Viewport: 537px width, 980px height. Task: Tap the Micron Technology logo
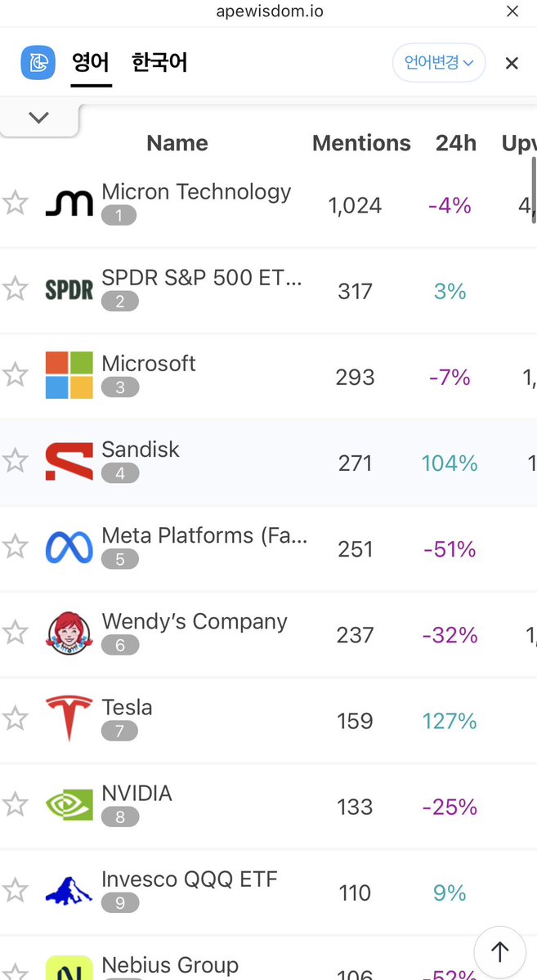coord(69,204)
